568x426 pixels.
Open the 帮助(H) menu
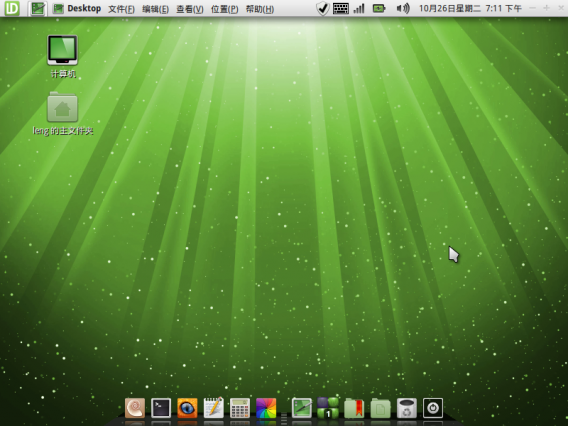pos(260,9)
